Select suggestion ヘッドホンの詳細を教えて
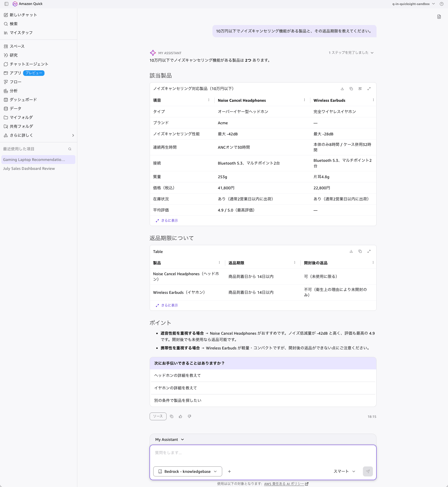Screen dimensions: 448x487 point(263,376)
